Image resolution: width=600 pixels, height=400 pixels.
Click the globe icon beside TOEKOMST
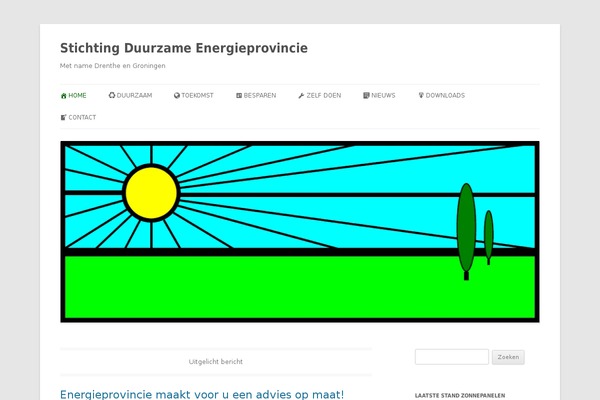coord(177,96)
